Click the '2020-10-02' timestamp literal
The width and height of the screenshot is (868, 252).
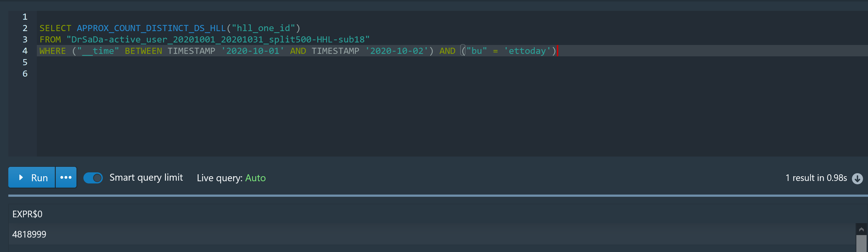tap(396, 51)
